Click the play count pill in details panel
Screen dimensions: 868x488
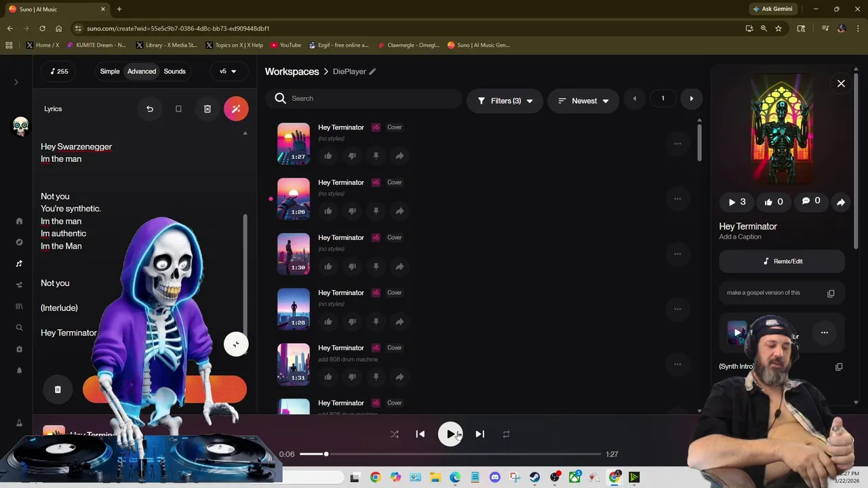pyautogui.click(x=737, y=202)
